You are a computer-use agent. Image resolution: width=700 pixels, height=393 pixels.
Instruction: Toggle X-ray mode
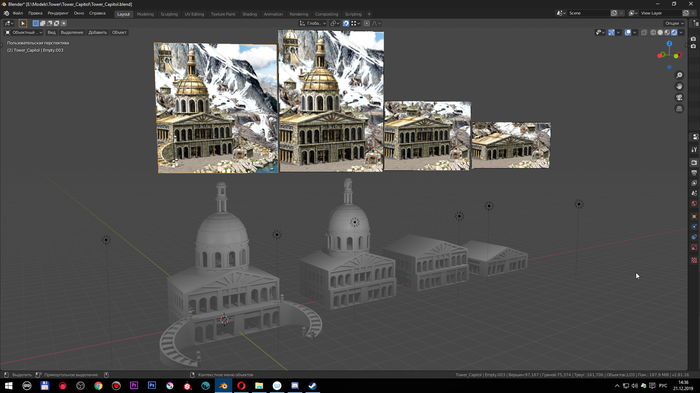pyautogui.click(x=644, y=33)
